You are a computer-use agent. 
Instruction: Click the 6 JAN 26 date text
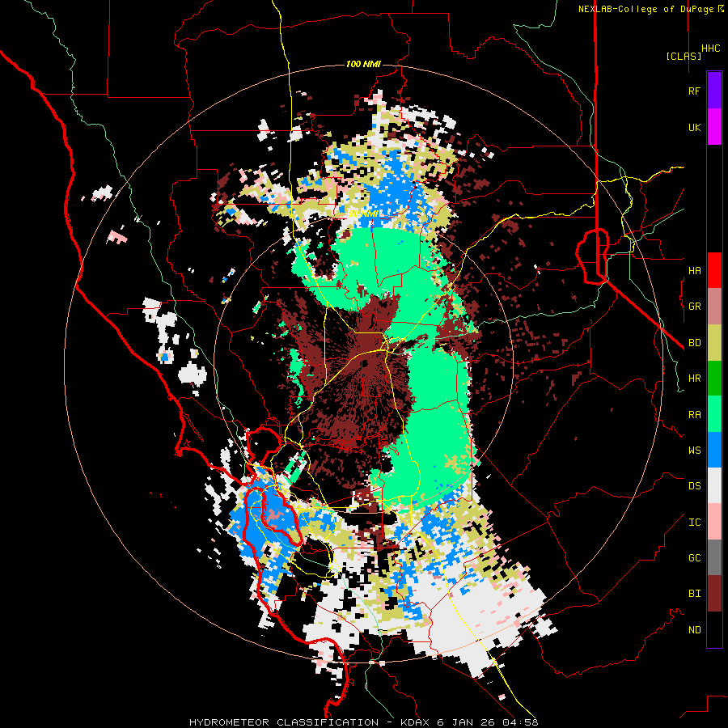(466, 722)
